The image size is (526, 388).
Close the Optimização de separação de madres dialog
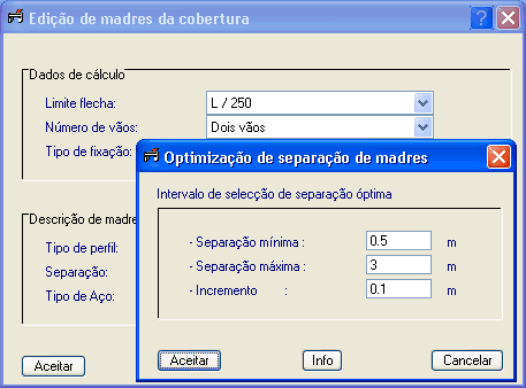[x=499, y=157]
